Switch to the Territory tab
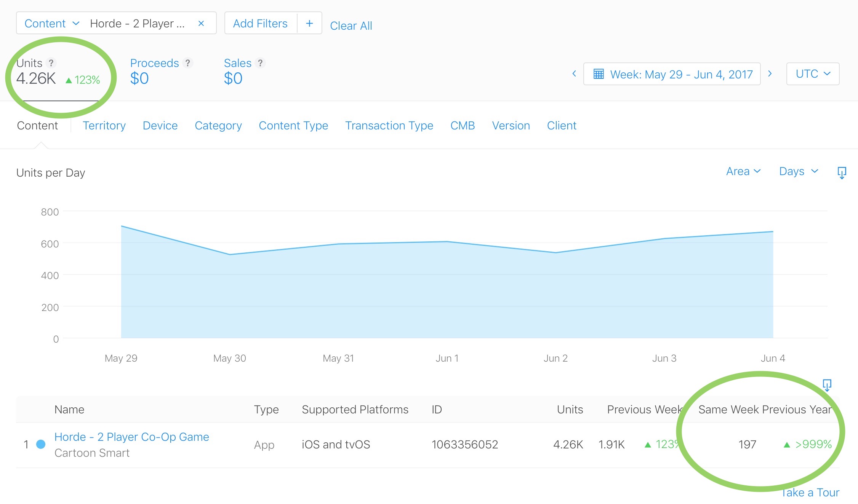 104,126
